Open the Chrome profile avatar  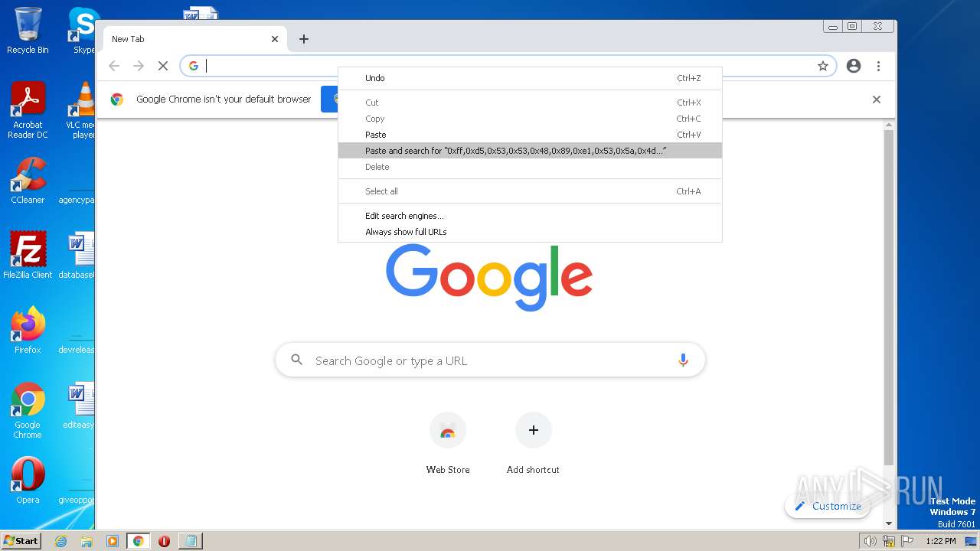(854, 66)
